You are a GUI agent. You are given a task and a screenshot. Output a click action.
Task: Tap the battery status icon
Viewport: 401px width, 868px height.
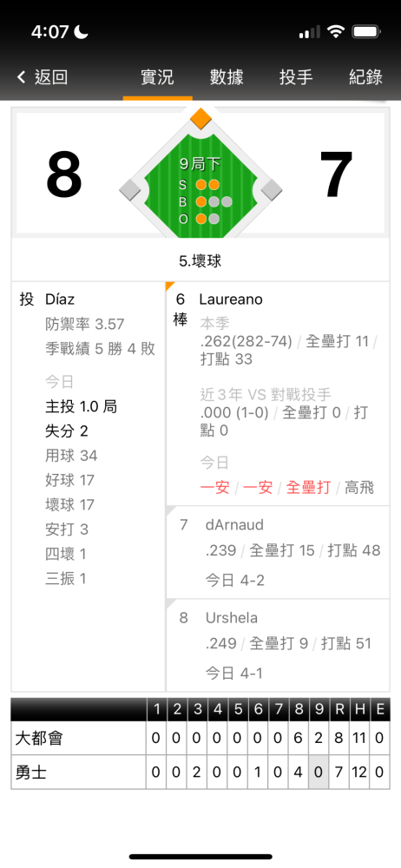pyautogui.click(x=366, y=31)
